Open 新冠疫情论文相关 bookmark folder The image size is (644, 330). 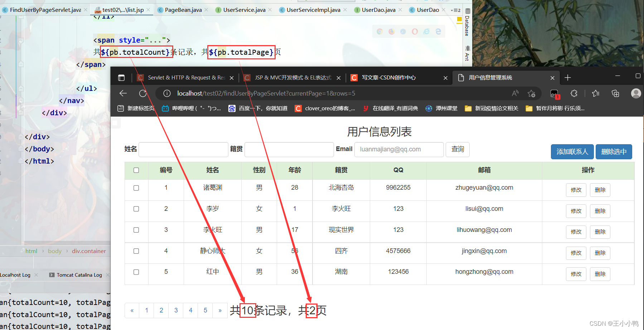[491, 108]
